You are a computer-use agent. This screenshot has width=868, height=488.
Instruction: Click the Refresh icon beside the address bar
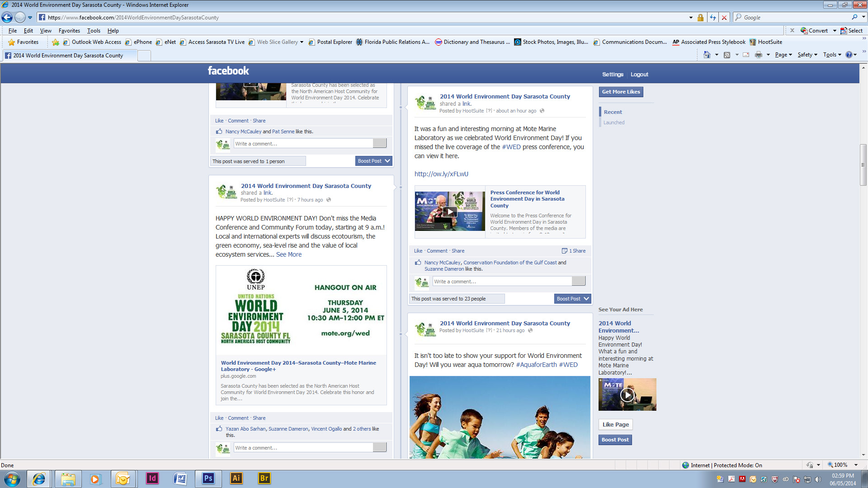(713, 18)
